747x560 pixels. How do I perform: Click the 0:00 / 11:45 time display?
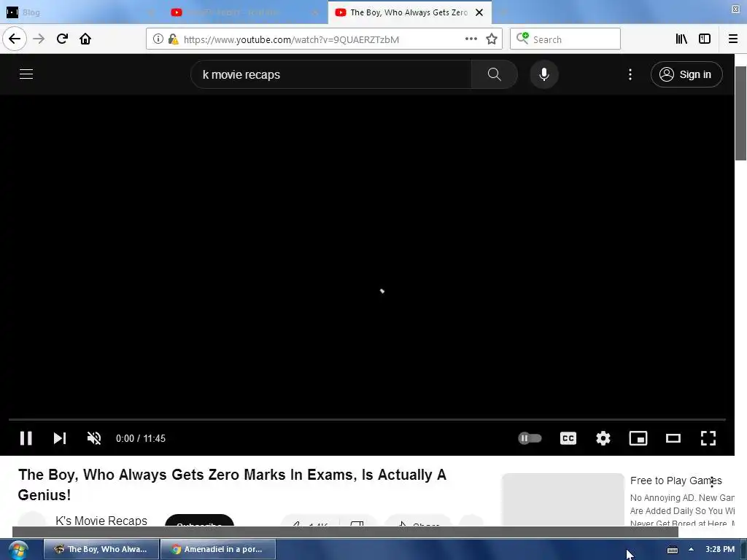pos(141,438)
